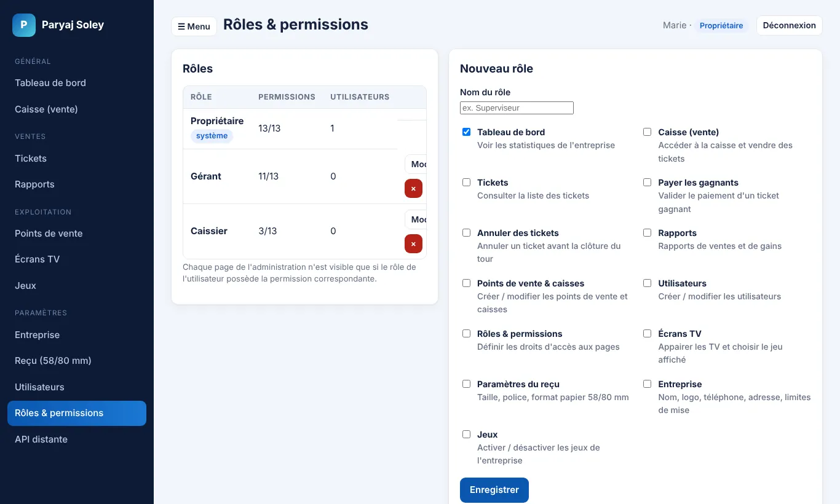Screen dimensions: 840x504
Task: Click the Paryaj Soley logo icon
Action: click(x=24, y=25)
